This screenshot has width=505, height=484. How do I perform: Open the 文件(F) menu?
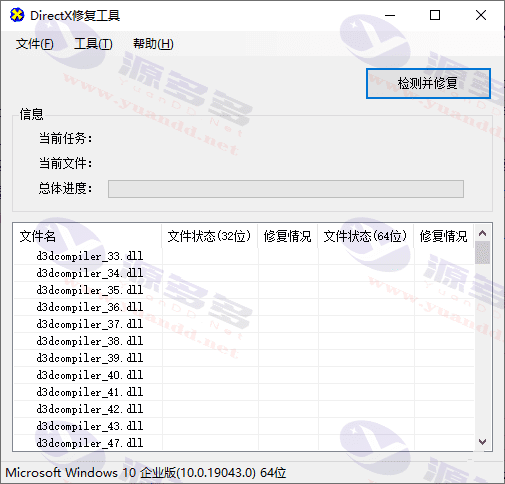tap(34, 44)
